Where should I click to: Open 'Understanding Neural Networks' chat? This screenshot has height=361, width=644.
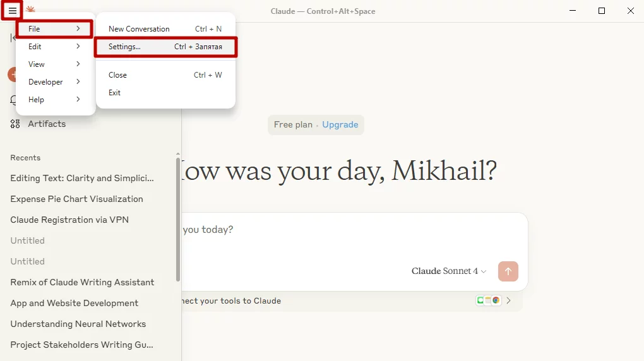pos(78,324)
